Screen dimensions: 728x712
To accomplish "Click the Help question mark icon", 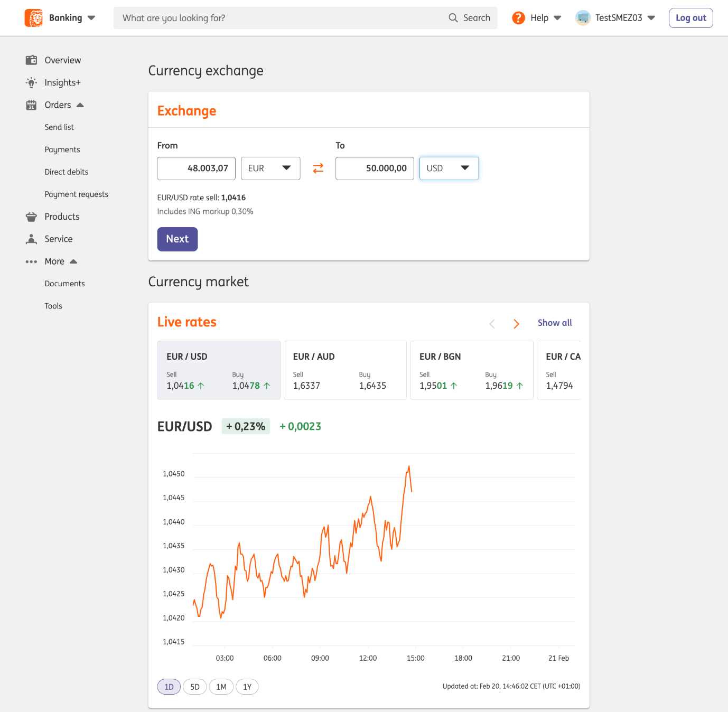I will click(x=518, y=18).
